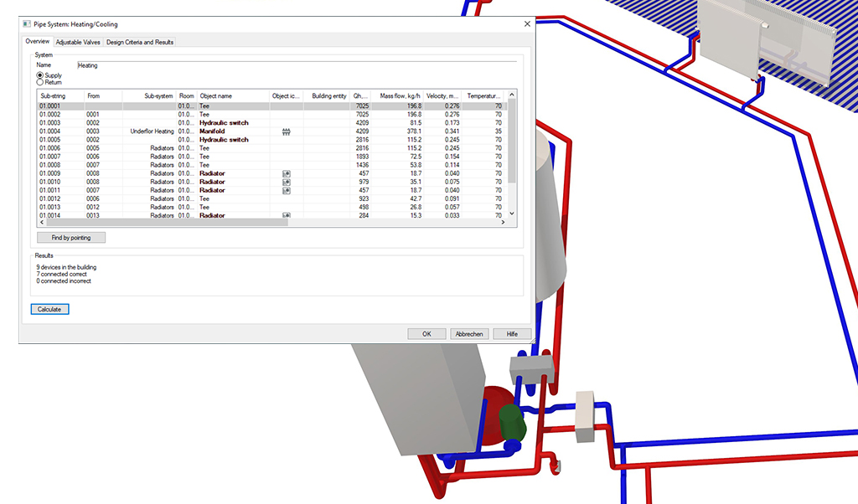The width and height of the screenshot is (858, 504).
Task: Select the Return radio button
Action: click(x=39, y=83)
